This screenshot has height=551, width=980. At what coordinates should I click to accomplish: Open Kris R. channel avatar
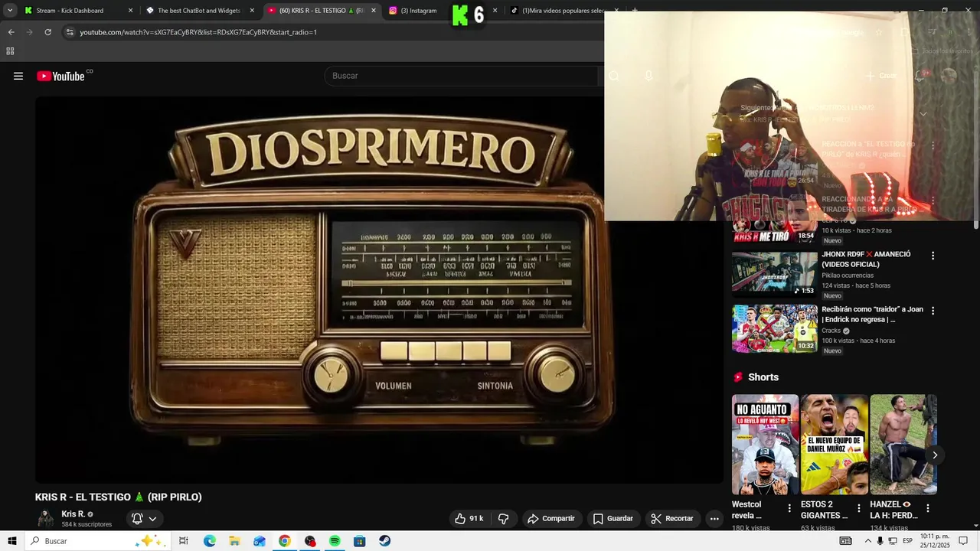[46, 518]
